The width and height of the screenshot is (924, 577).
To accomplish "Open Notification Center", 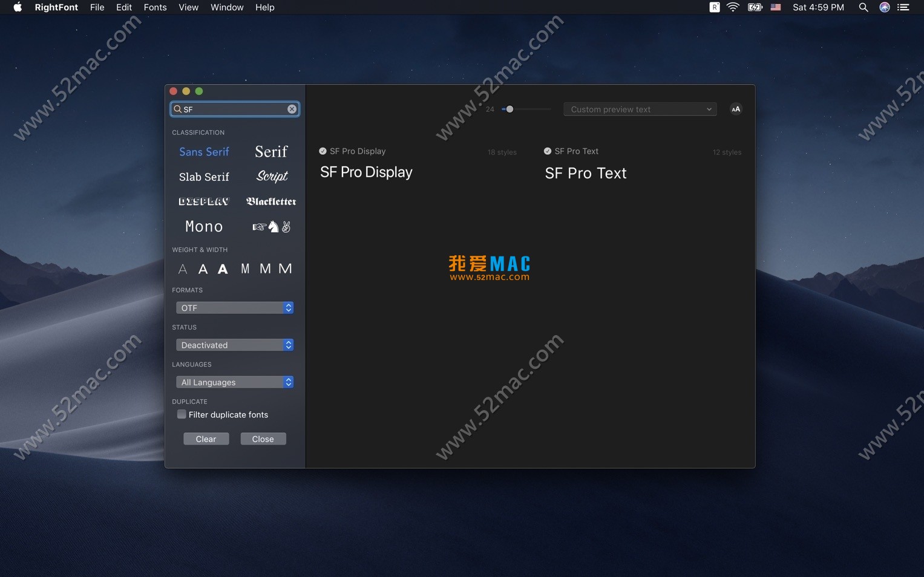I will point(903,7).
